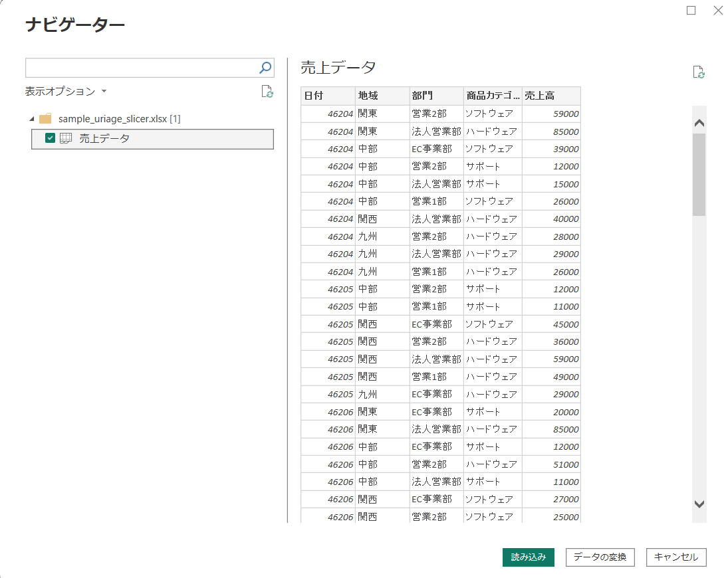Click the 商品カテゴ... column header
Image resolution: width=728 pixels, height=578 pixels.
coord(493,96)
